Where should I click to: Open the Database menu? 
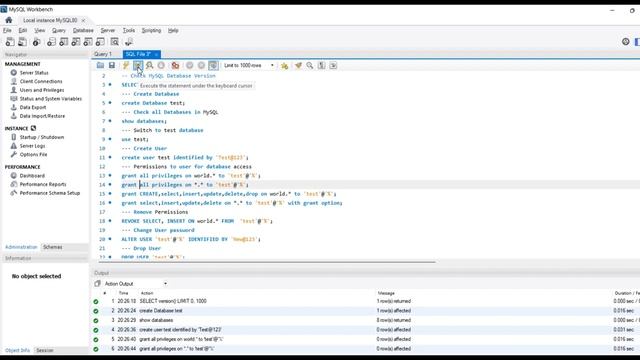point(83,31)
